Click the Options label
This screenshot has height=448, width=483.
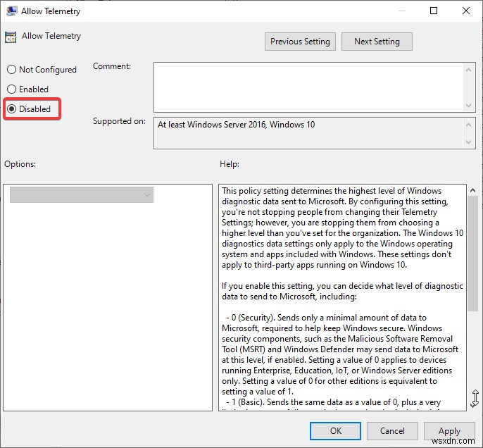[x=20, y=164]
